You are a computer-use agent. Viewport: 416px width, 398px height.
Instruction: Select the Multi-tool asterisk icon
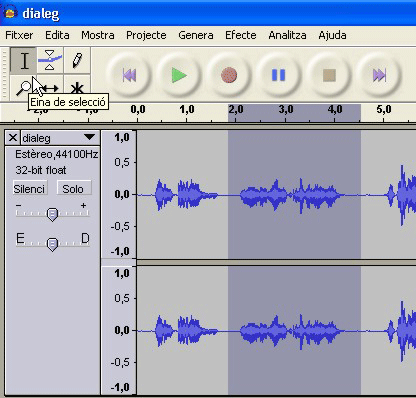[x=77, y=87]
